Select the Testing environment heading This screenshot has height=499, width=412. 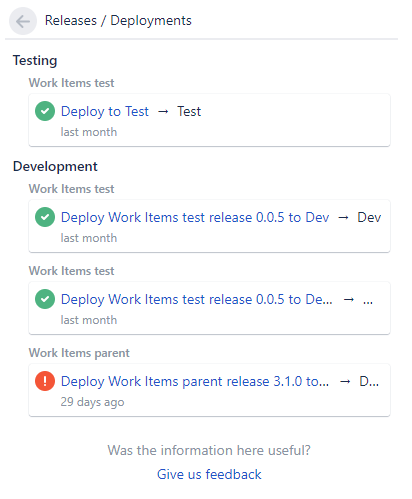point(35,61)
